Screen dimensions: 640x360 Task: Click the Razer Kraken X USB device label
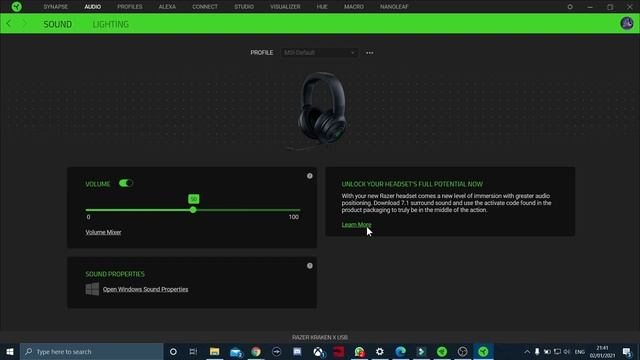coord(320,338)
